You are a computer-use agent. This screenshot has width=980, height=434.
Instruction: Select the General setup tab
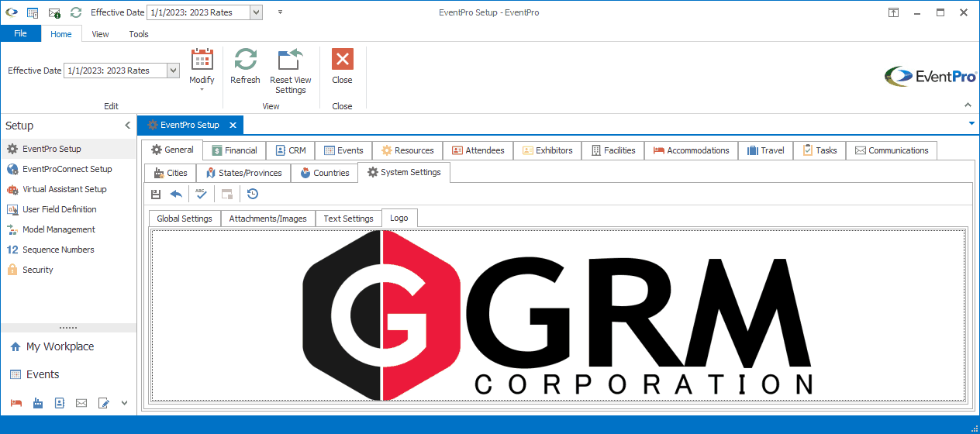click(x=172, y=150)
